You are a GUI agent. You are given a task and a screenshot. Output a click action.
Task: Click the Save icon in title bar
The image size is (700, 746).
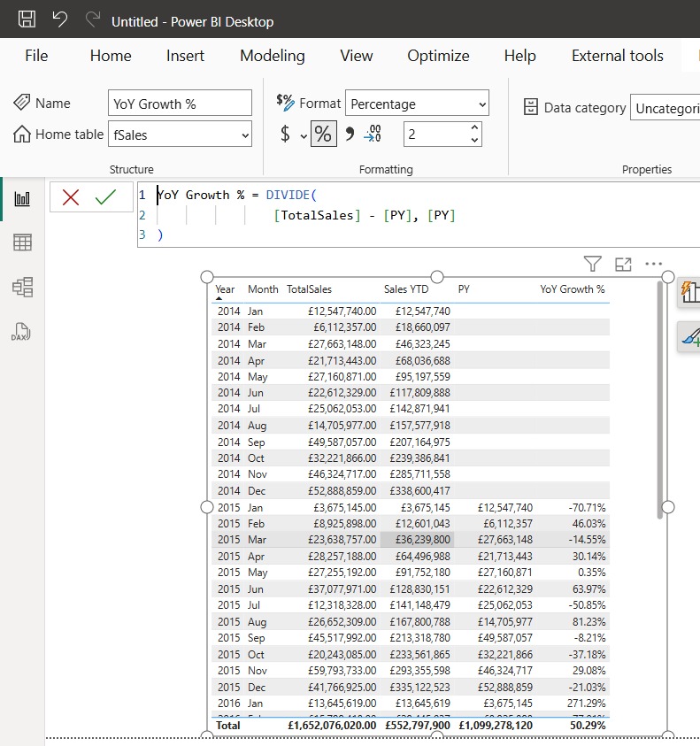27,19
